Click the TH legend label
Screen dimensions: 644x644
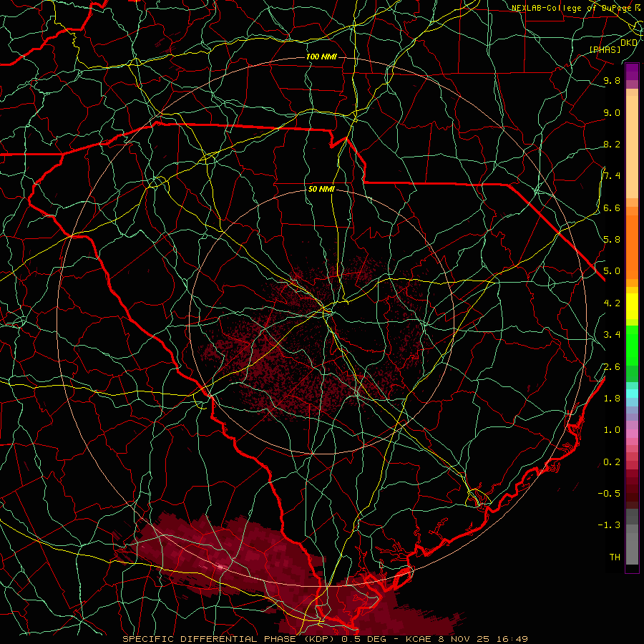615,557
